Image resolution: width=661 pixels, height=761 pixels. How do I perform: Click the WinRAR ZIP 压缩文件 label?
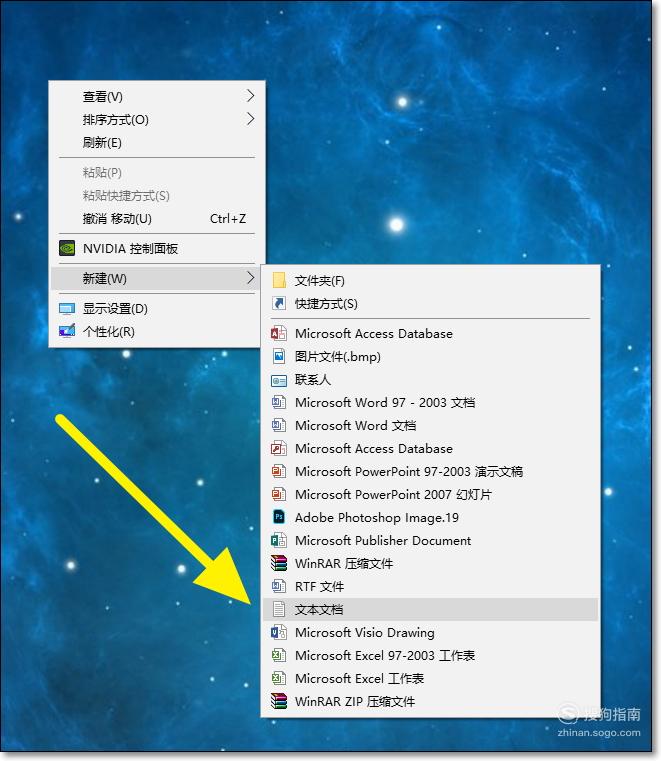pyautogui.click(x=355, y=701)
